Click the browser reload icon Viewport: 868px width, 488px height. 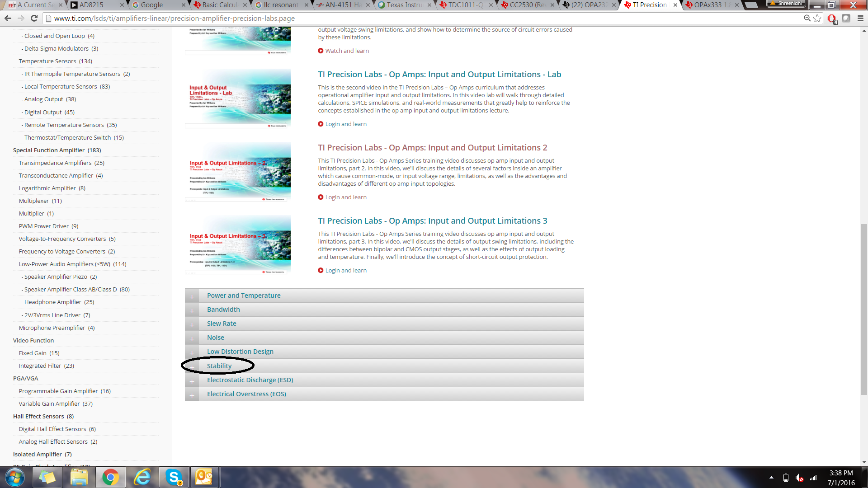point(34,18)
